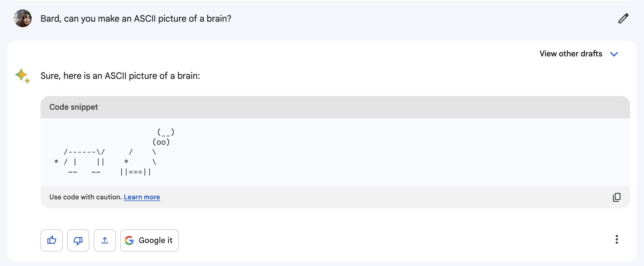The height and width of the screenshot is (266, 644).
Task: Click the "/------\/" line of the ASCII art
Action: (x=84, y=152)
